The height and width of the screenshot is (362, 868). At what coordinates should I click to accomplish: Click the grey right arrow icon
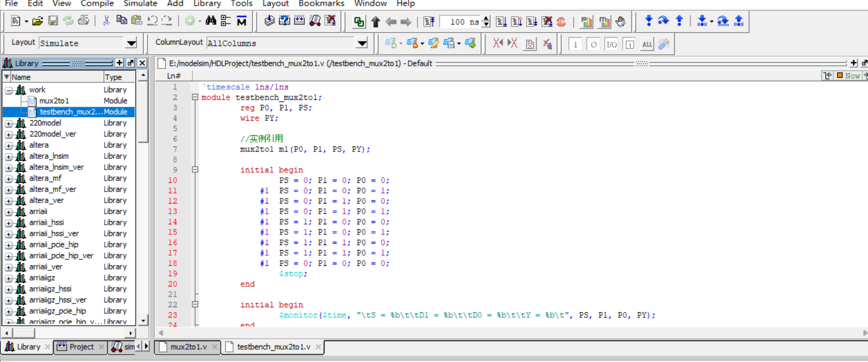406,22
